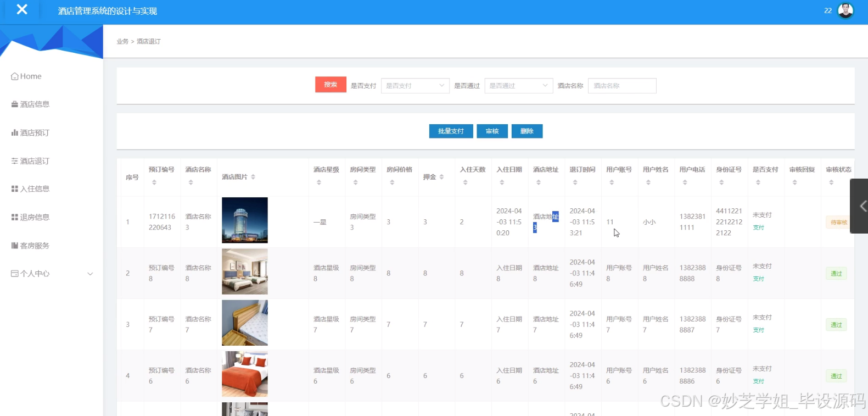Sort by 押金 column
This screenshot has width=868, height=416.
click(x=441, y=177)
